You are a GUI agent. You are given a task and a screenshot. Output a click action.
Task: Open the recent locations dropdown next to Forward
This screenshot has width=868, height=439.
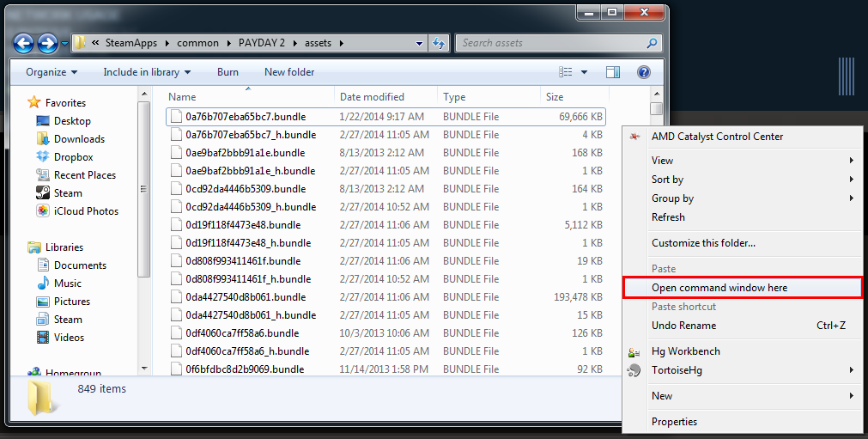click(x=64, y=43)
